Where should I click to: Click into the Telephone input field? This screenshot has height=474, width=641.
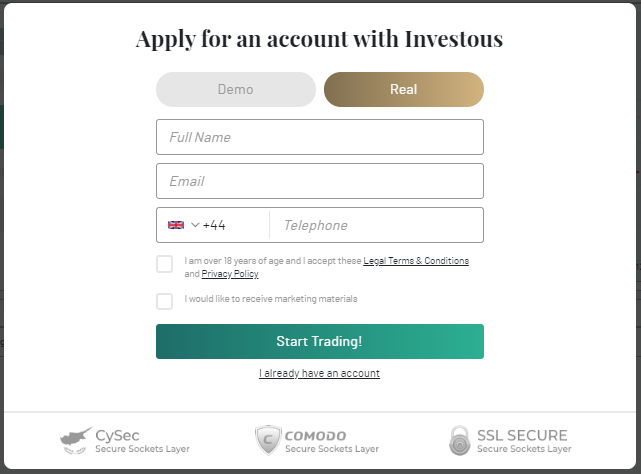click(x=377, y=225)
